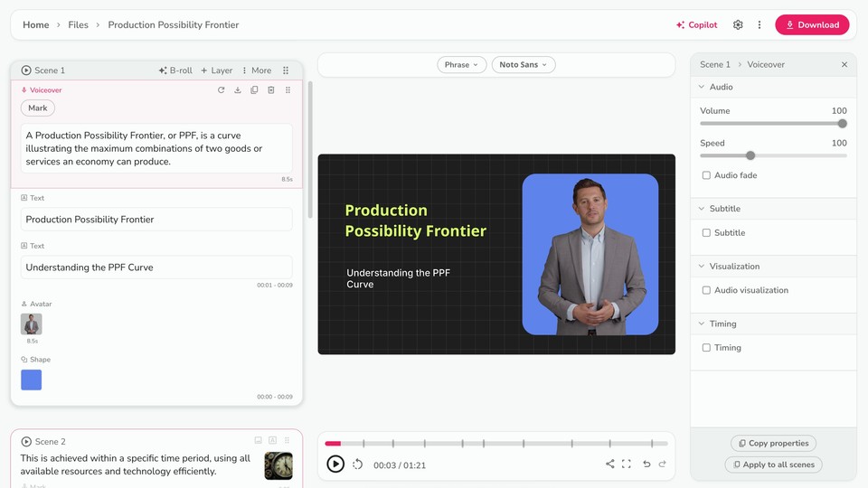
Task: Open the Phrase dropdown
Action: (462, 65)
